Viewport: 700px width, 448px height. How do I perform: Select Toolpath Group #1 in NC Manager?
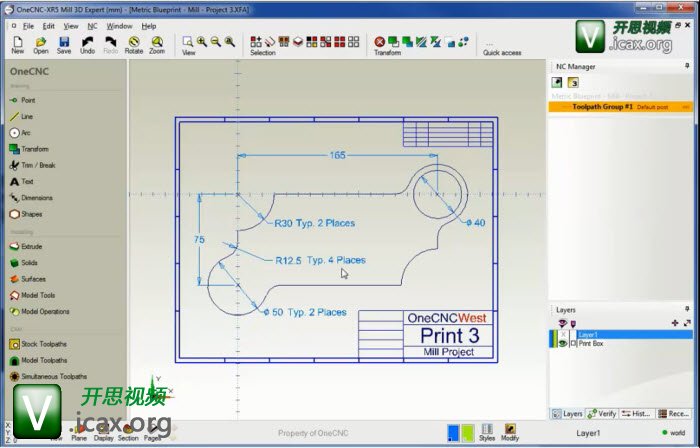[621, 107]
